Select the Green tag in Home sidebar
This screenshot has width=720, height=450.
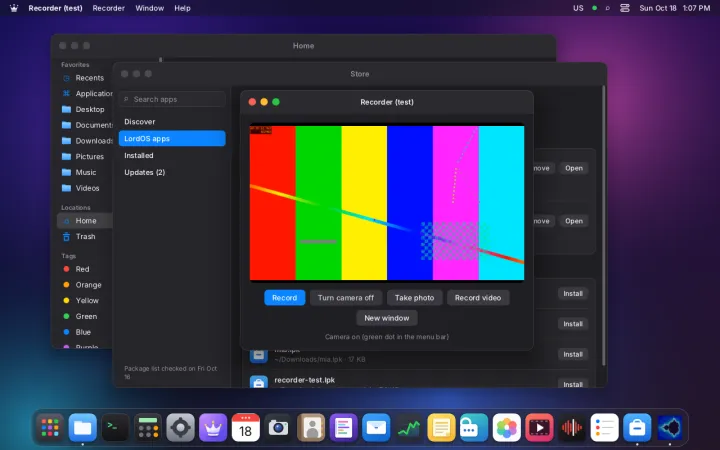tap(86, 316)
